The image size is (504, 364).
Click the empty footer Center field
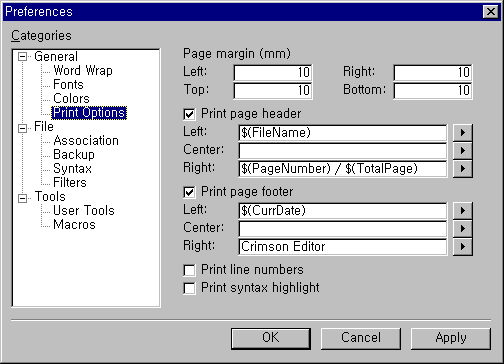pos(343,229)
